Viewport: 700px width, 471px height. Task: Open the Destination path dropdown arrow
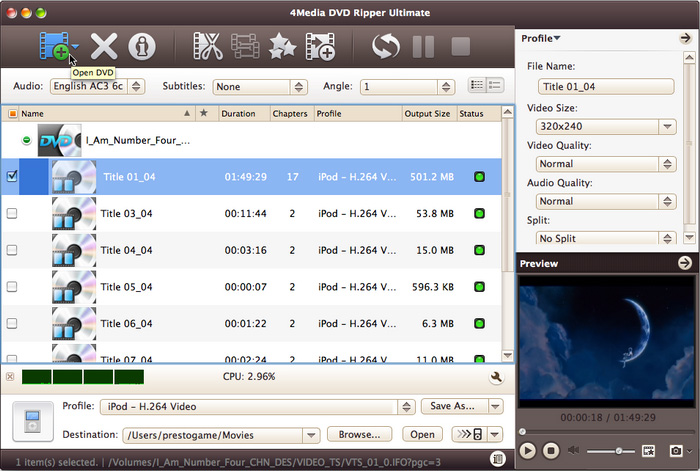pos(312,435)
